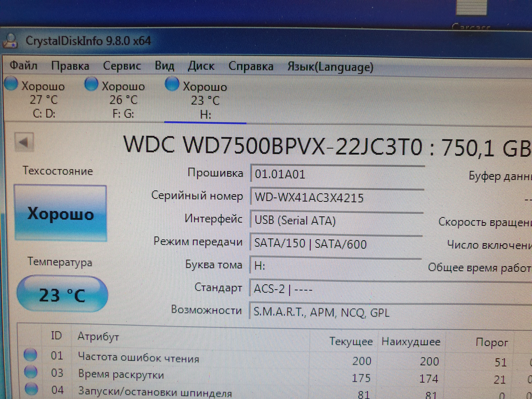This screenshot has width=532, height=399.
Task: Click status circle of attribute 04
Action: [31, 389]
